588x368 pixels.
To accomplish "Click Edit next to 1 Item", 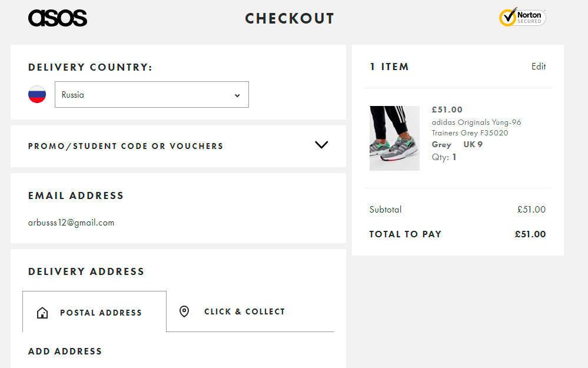I will click(x=539, y=67).
